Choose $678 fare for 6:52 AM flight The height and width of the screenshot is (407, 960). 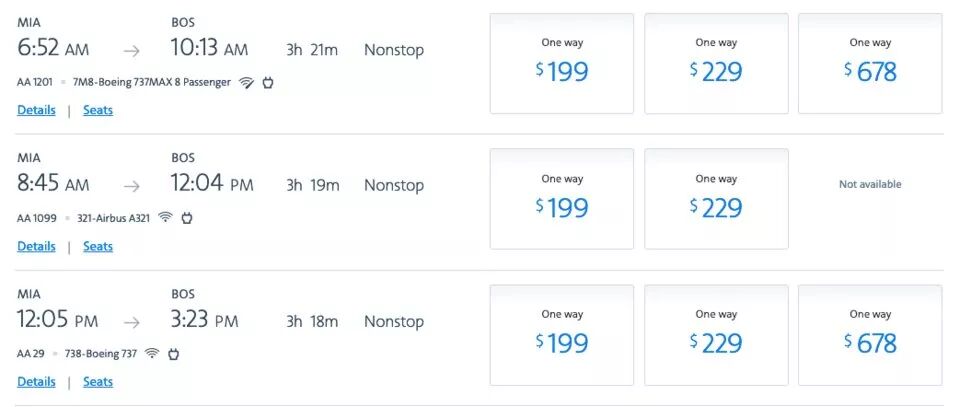[870, 63]
